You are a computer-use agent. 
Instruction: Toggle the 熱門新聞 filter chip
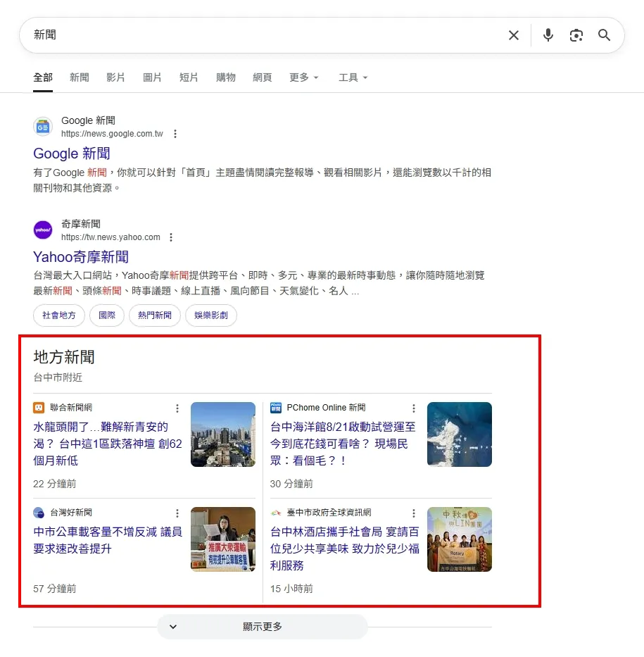(154, 315)
